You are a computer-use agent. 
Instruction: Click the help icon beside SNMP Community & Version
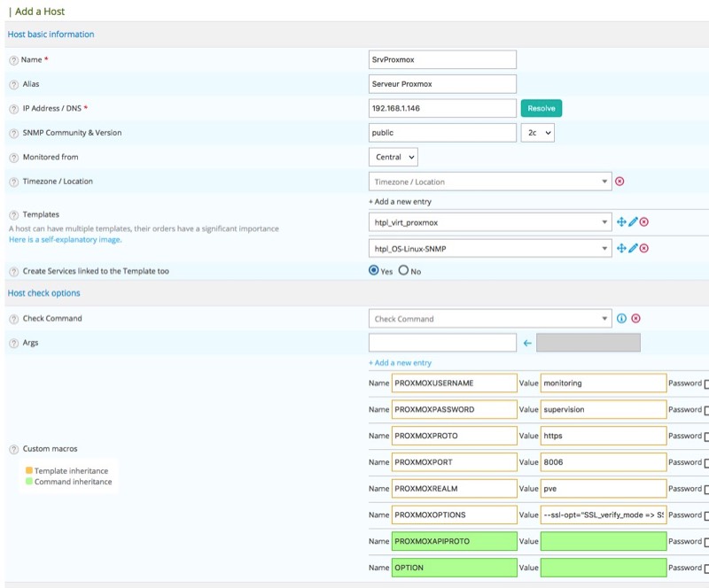13,133
